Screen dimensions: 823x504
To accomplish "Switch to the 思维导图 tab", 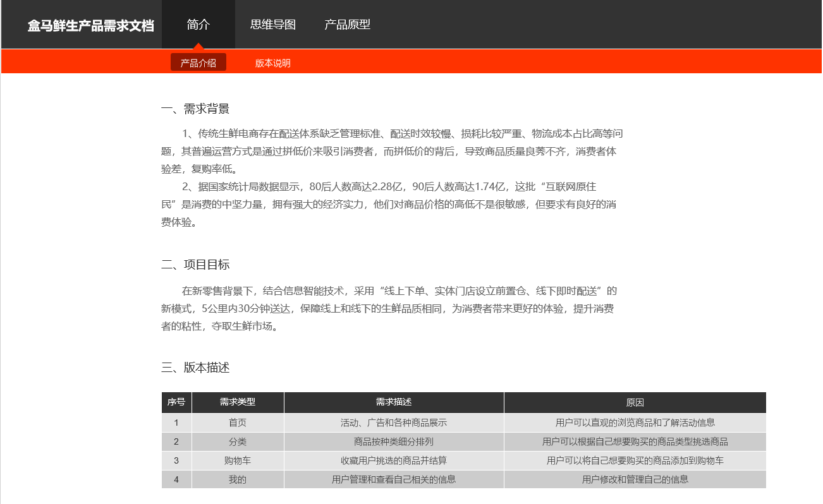I will [273, 25].
